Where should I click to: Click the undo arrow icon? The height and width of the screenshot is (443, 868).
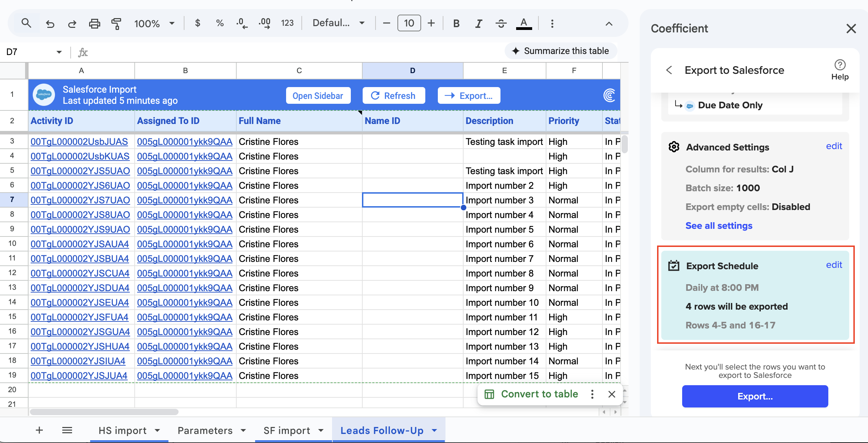50,24
